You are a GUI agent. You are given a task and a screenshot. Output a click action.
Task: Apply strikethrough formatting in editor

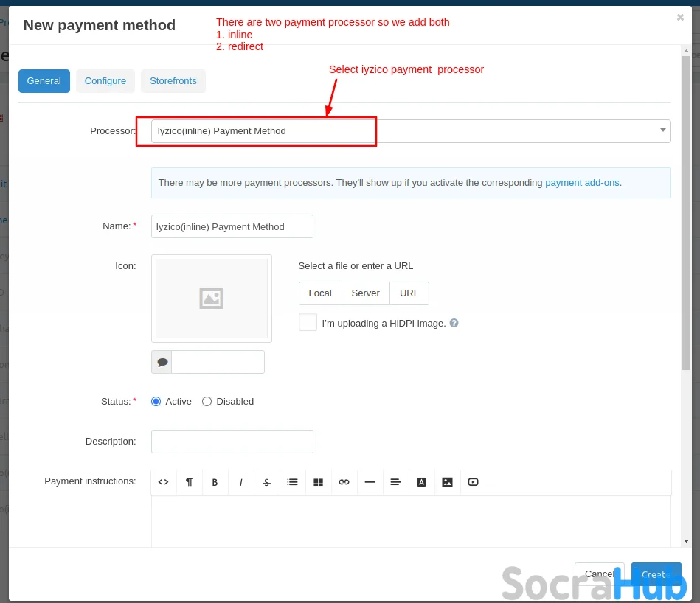tap(266, 481)
